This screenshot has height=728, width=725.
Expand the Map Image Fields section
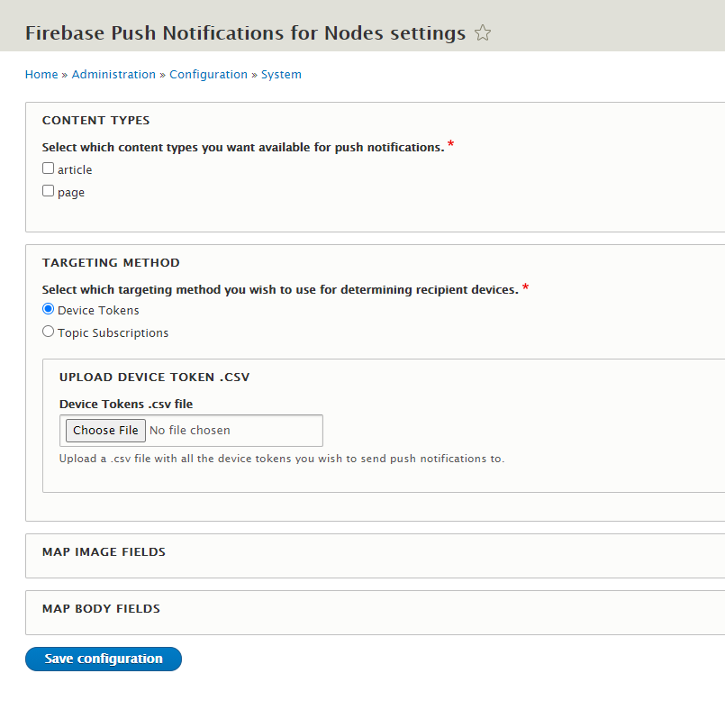pyautogui.click(x=102, y=551)
